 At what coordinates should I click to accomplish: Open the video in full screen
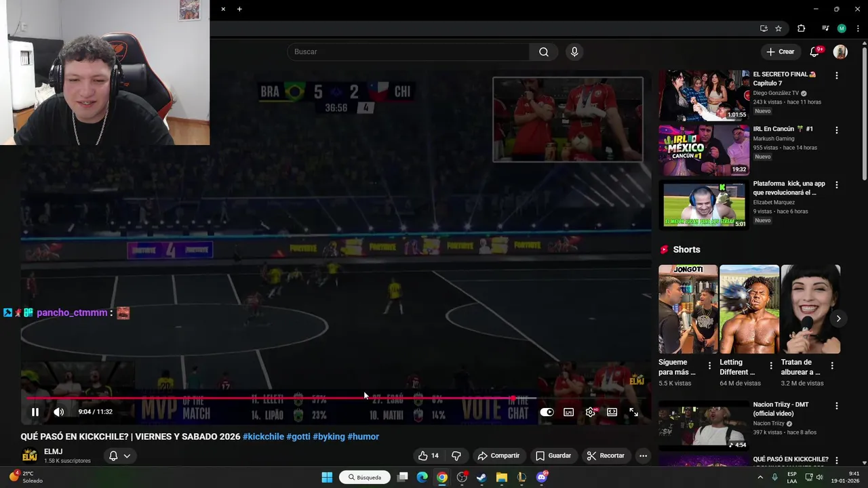coord(633,412)
